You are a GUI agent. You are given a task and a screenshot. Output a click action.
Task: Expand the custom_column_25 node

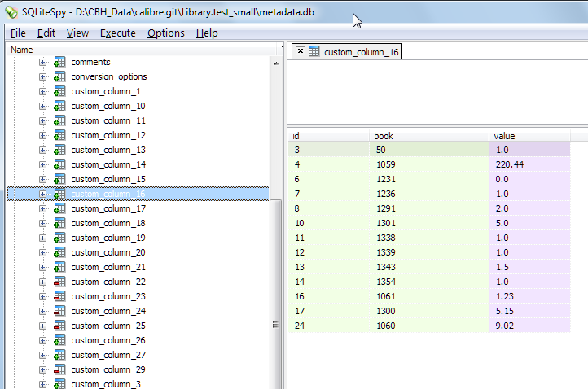[42, 326]
